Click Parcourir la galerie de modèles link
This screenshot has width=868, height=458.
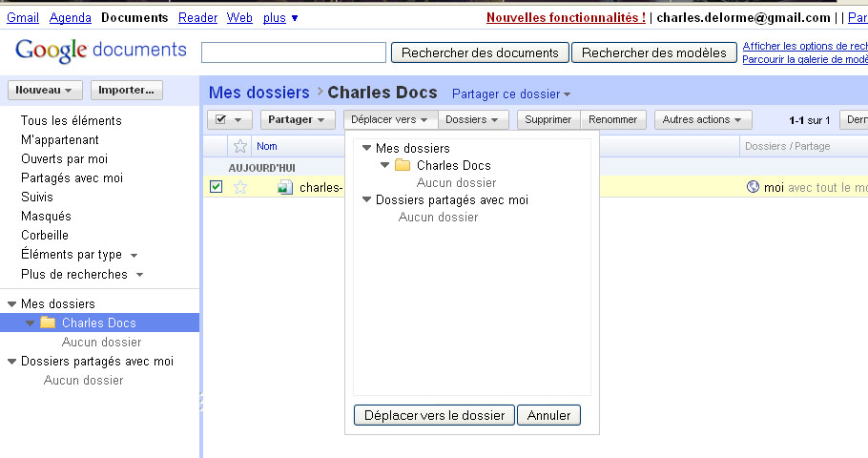[805, 59]
